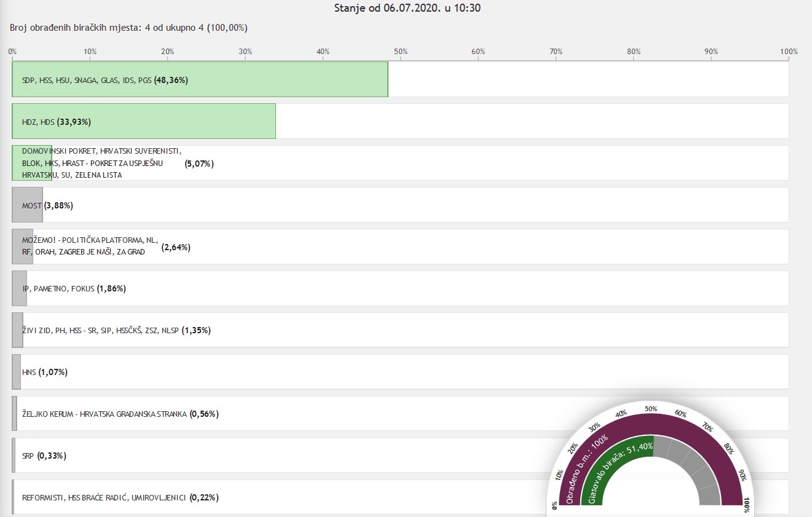812x517 pixels.
Task: Click the 50% label on the top axis
Action: pos(401,52)
